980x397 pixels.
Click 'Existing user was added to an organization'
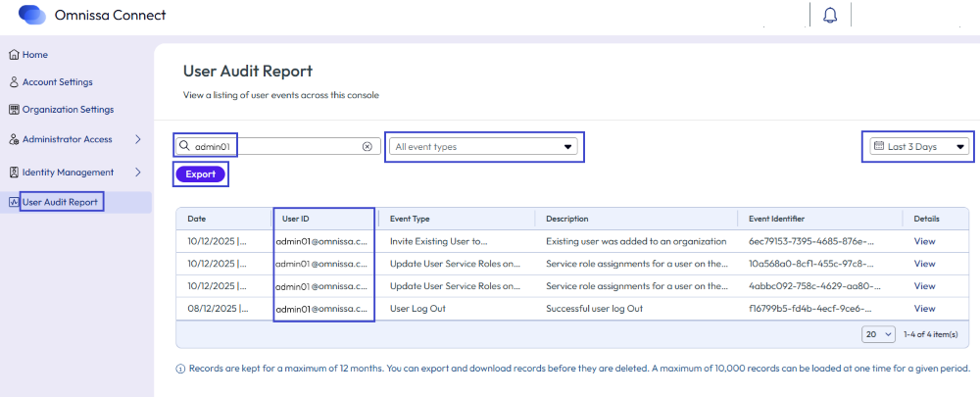point(636,241)
